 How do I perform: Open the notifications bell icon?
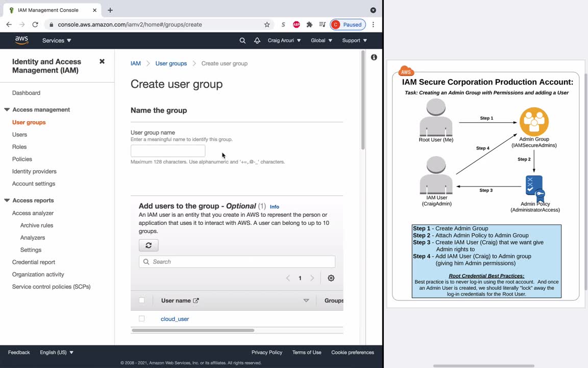[x=257, y=40]
